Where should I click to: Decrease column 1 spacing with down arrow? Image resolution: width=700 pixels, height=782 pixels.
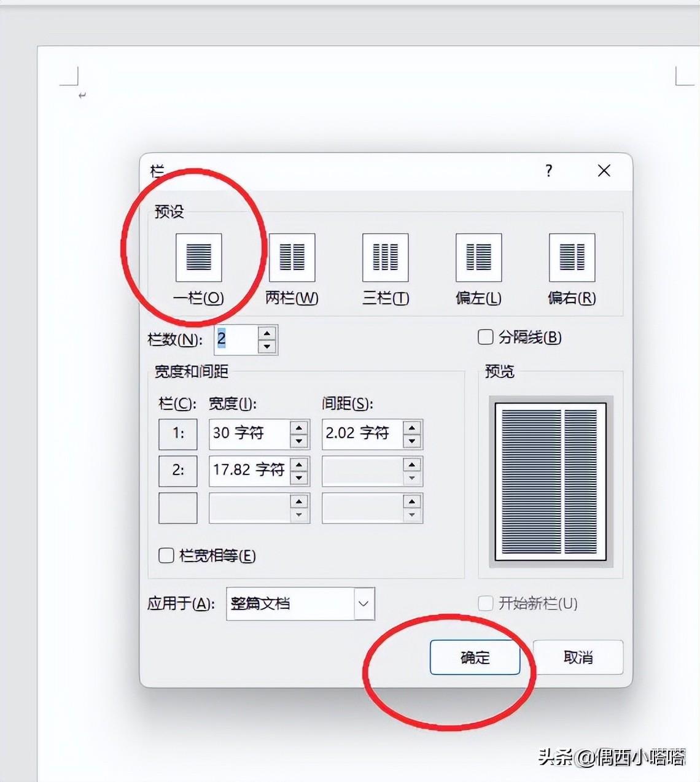(x=412, y=441)
